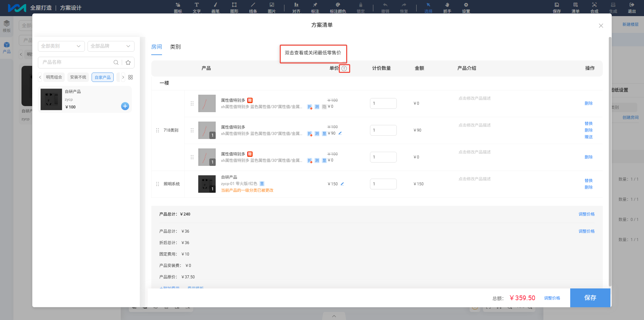This screenshot has width=644, height=320.
Task: Click the info icon beside 单价 header
Action: point(344,68)
